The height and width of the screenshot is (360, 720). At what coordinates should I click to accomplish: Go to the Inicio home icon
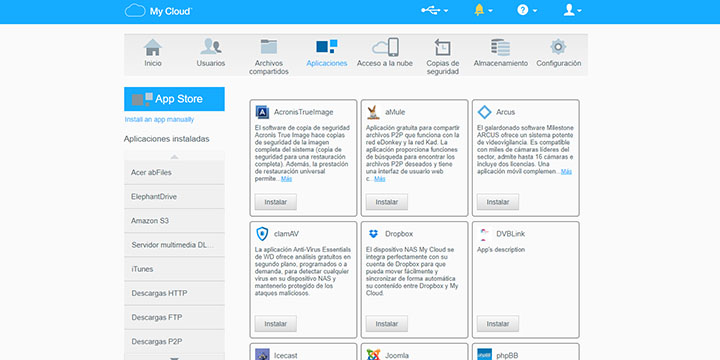coord(153,47)
